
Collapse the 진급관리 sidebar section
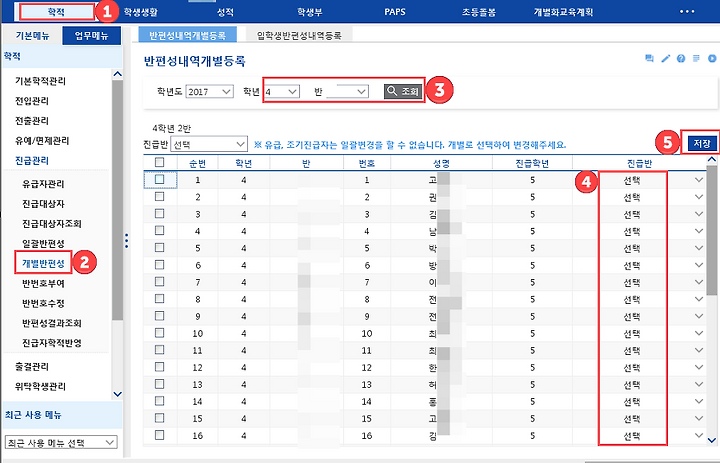(x=32, y=160)
